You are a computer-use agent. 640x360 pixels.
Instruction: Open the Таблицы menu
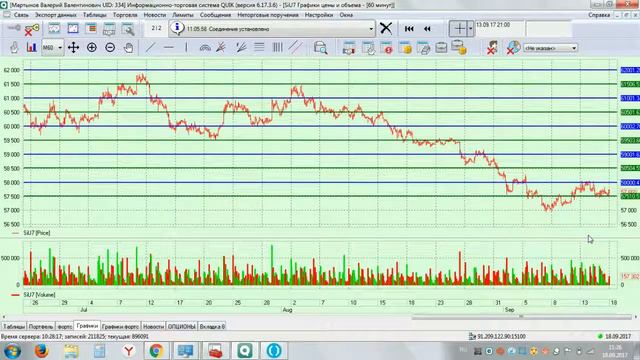94,15
